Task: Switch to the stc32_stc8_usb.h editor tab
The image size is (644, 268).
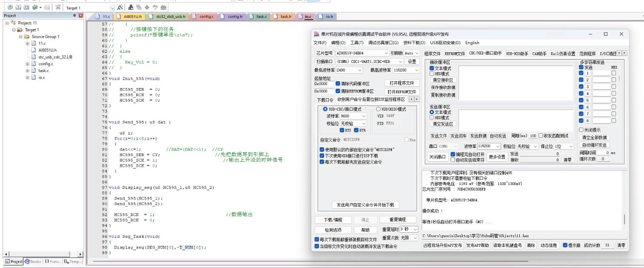Action: 167,17
